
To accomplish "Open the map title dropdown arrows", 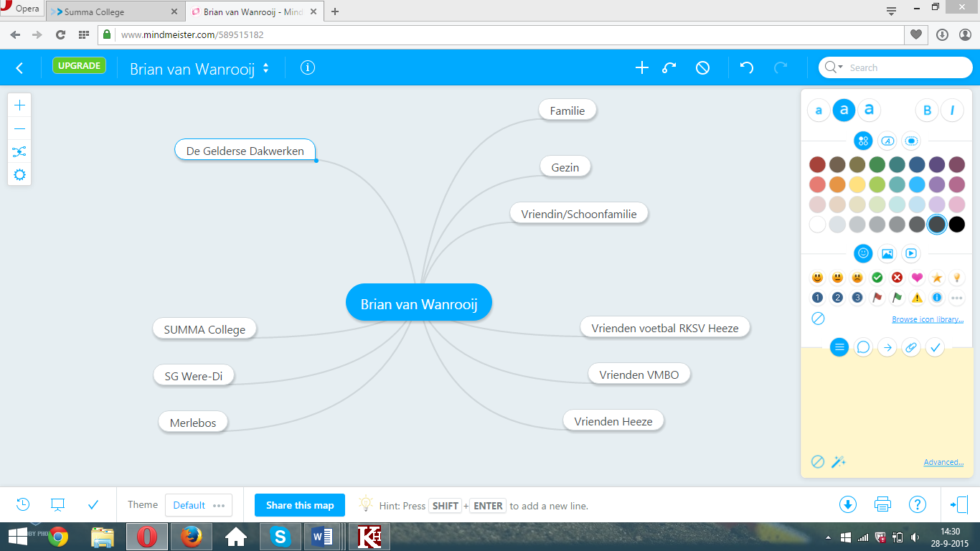I will pos(266,68).
